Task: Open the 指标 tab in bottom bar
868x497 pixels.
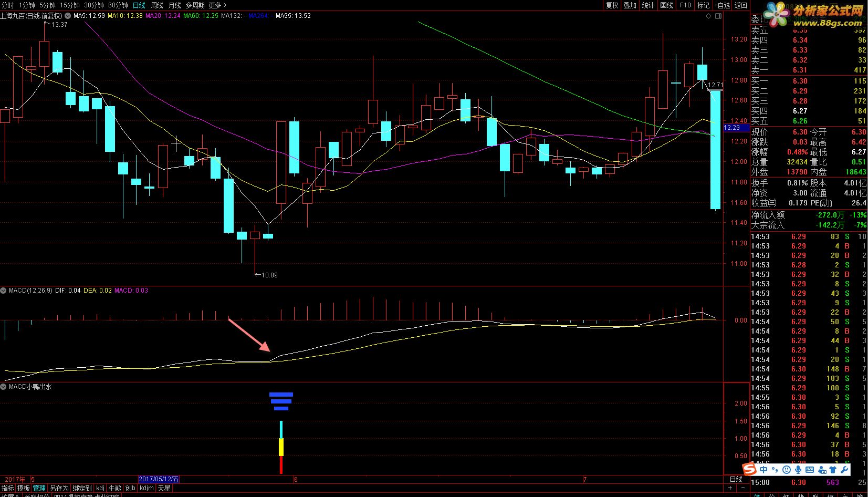Action: (x=8, y=488)
